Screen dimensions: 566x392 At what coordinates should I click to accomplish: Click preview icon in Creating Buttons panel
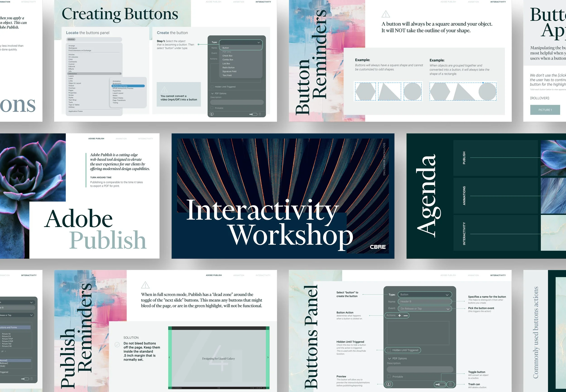click(x=212, y=114)
